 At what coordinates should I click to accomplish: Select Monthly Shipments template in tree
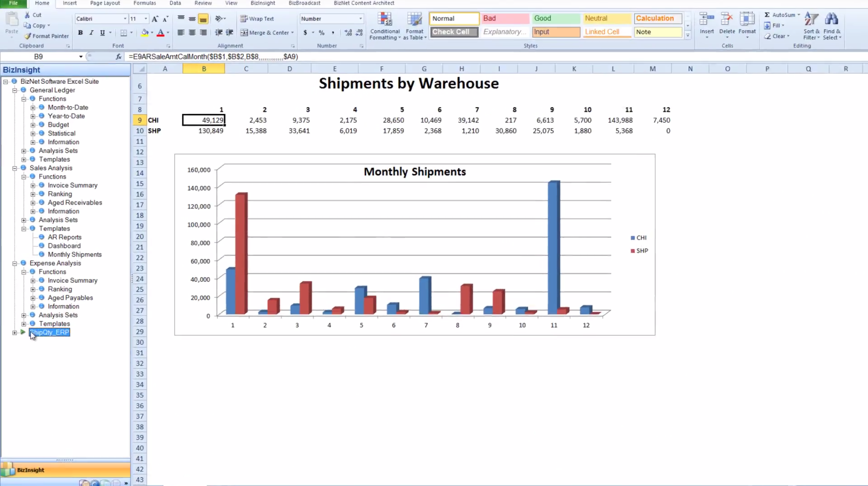click(x=74, y=254)
